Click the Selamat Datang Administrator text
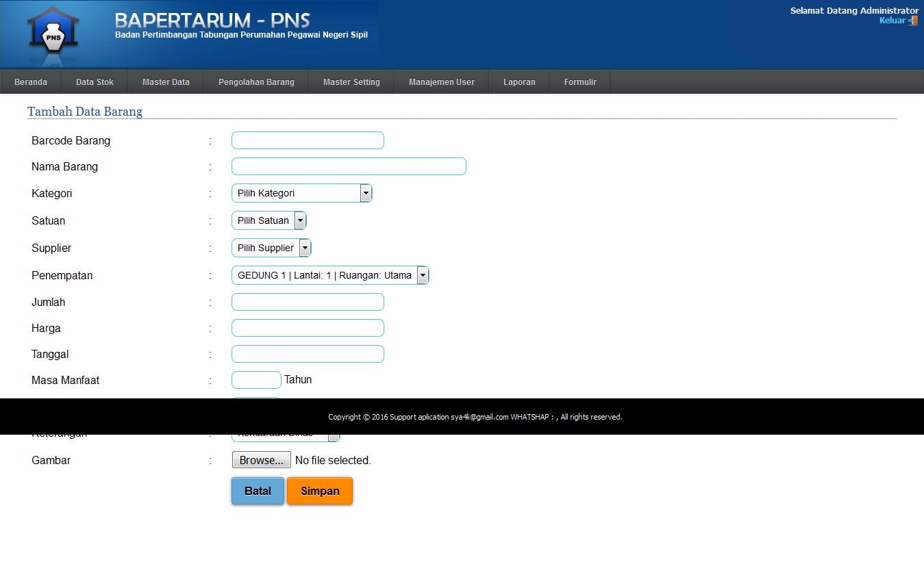Image resolution: width=924 pixels, height=575 pixels. click(x=854, y=10)
